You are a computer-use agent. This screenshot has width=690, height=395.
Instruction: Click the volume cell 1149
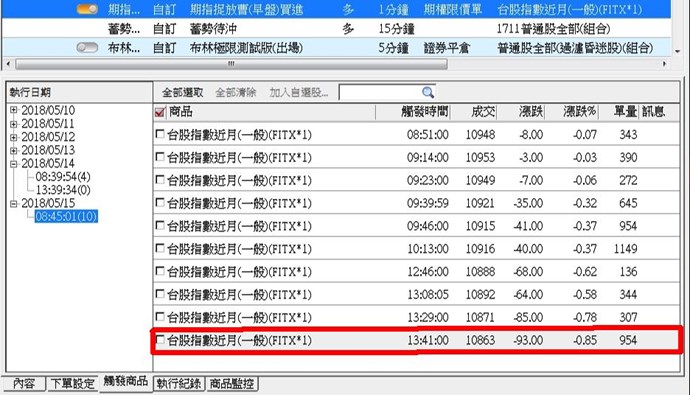point(625,249)
